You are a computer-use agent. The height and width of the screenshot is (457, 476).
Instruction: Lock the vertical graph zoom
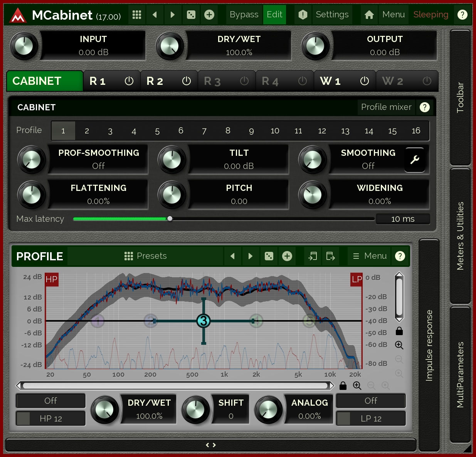pos(399,331)
